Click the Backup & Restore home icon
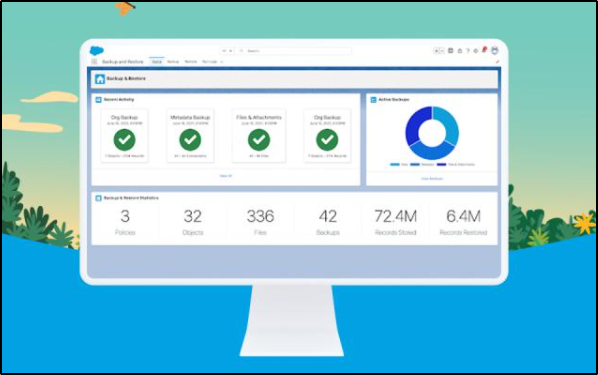598x375 pixels. (x=100, y=79)
